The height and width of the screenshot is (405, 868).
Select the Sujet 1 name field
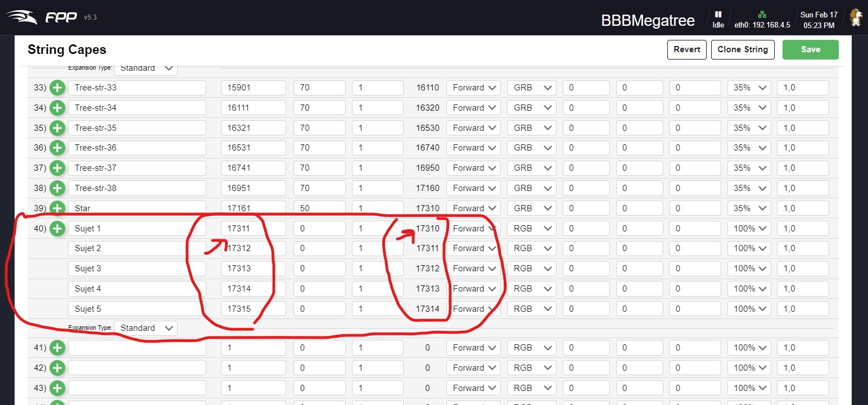pyautogui.click(x=137, y=228)
